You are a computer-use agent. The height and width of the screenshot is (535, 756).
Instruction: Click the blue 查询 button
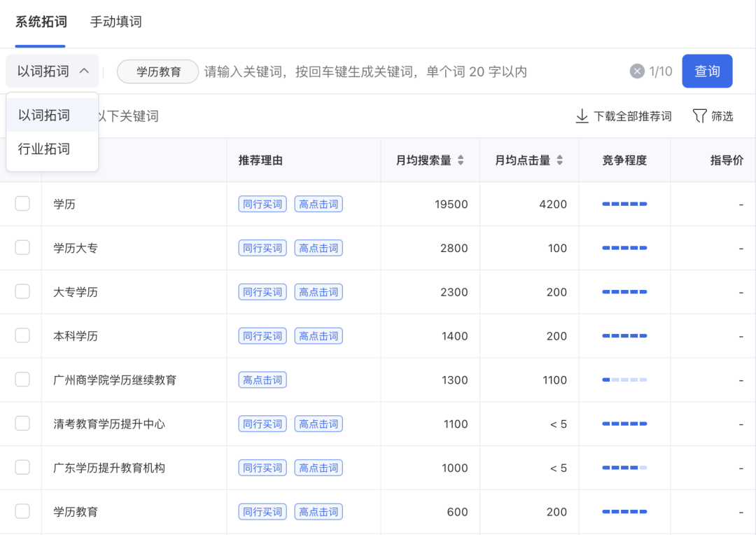(x=707, y=71)
